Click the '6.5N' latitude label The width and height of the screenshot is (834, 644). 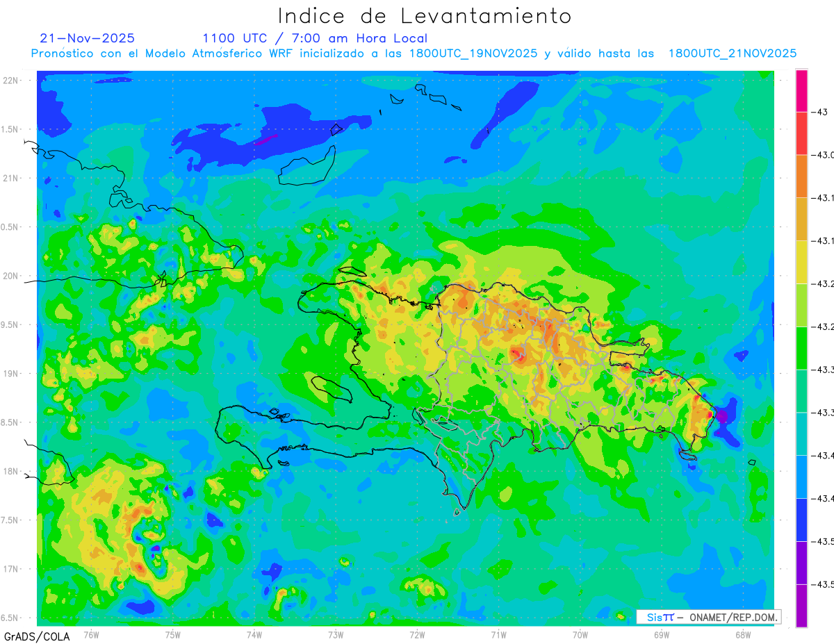(10, 618)
